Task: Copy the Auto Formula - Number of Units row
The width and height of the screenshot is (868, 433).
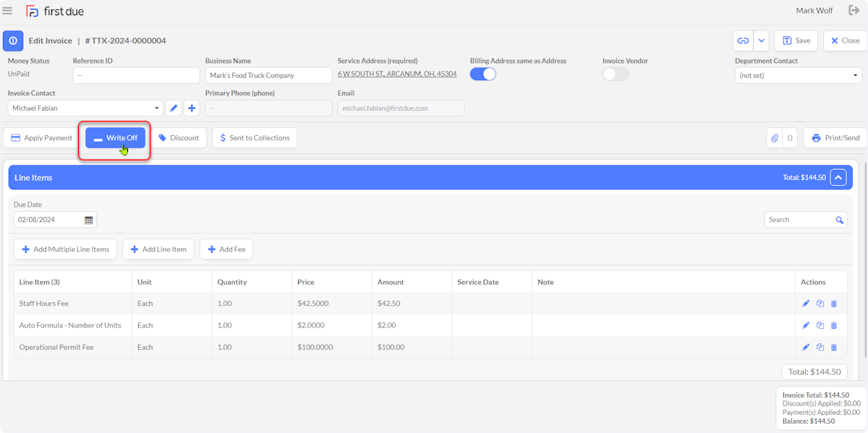Action: coord(820,325)
